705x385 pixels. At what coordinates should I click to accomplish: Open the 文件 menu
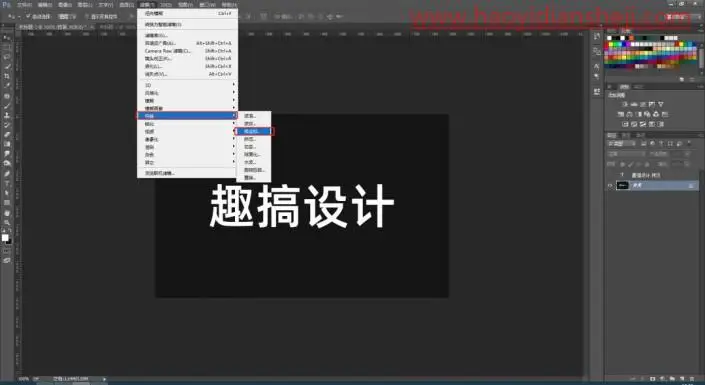[24, 5]
